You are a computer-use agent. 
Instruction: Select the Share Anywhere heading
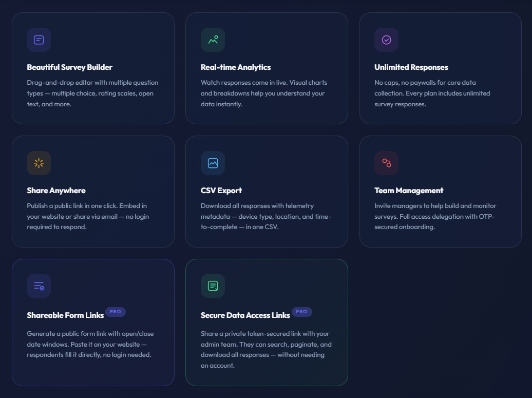(56, 191)
